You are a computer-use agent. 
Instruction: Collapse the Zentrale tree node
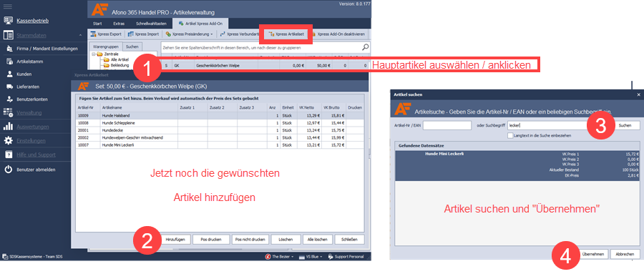pyautogui.click(x=94, y=54)
